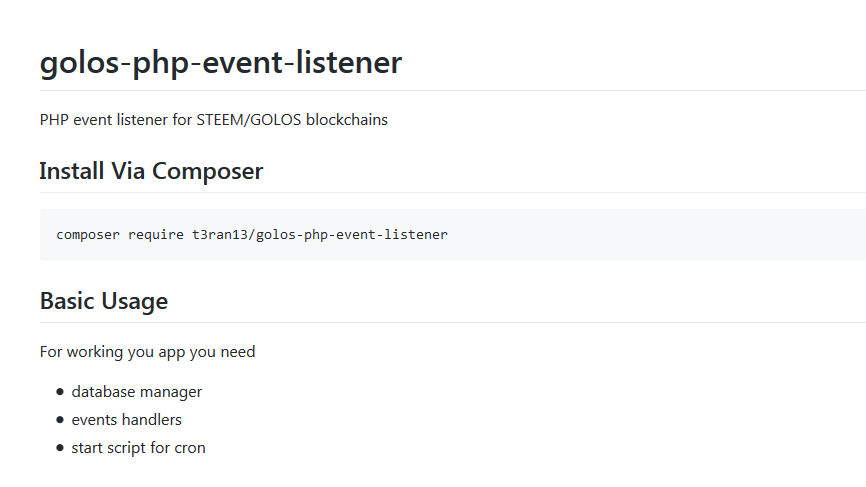Click the bullet before events handlers
866x487 pixels.
point(60,420)
